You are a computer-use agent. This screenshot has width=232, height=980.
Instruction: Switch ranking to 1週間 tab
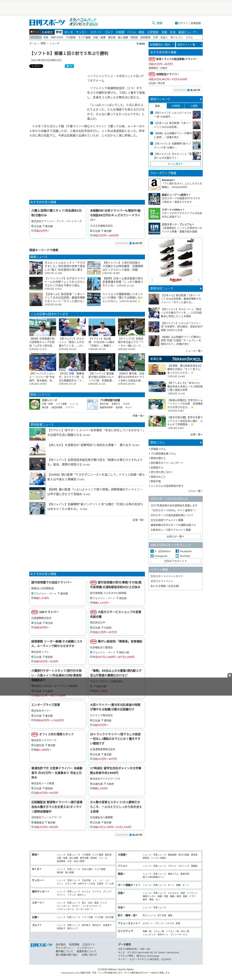[194, 106]
